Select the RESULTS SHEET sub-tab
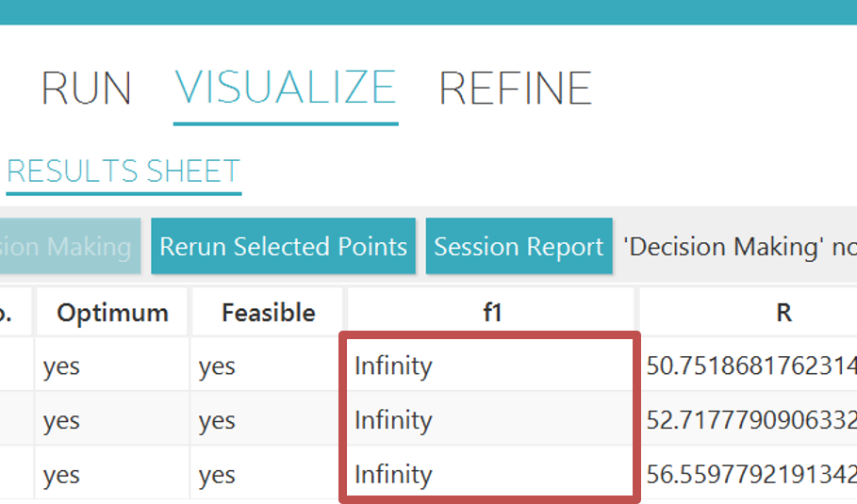The width and height of the screenshot is (857, 504). [x=124, y=171]
